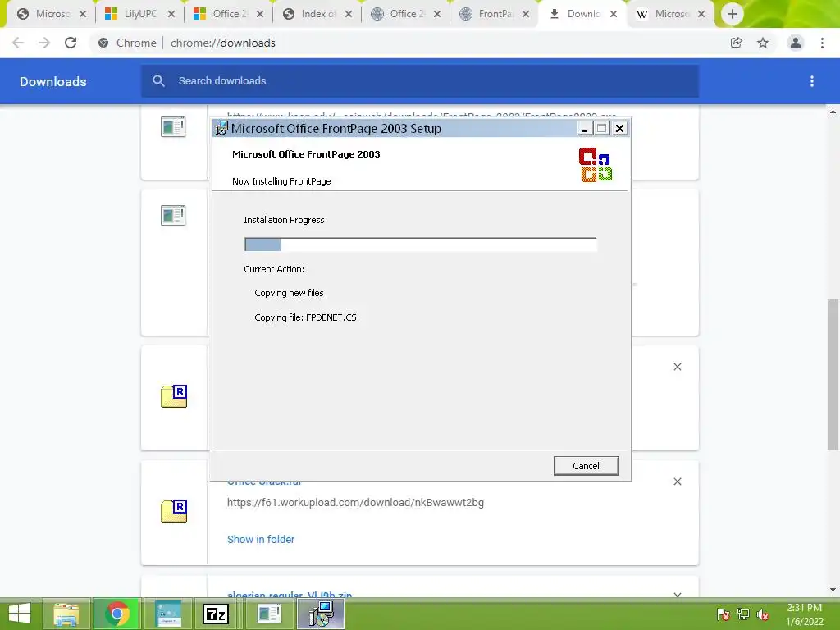Switch to the LilyUPC tab
This screenshot has height=630, width=840.
pyautogui.click(x=140, y=14)
